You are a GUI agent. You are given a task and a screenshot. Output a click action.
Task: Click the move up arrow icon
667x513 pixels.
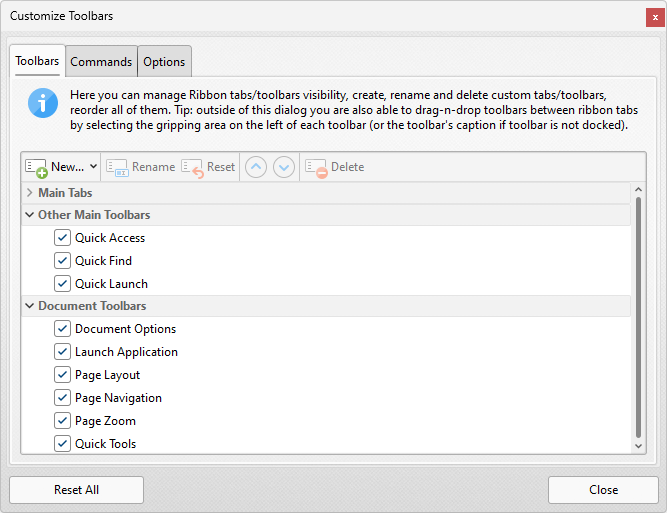tap(256, 167)
